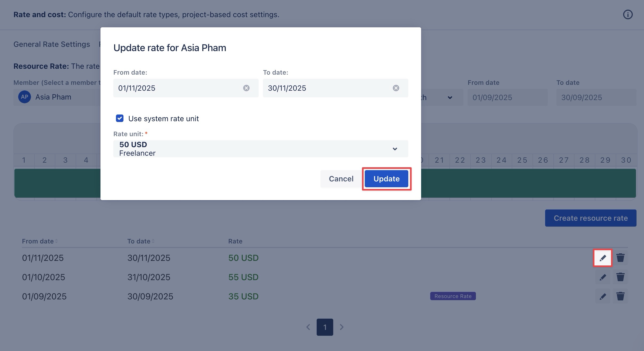
Task: Edit the 35 USD September rate
Action: coord(603,296)
